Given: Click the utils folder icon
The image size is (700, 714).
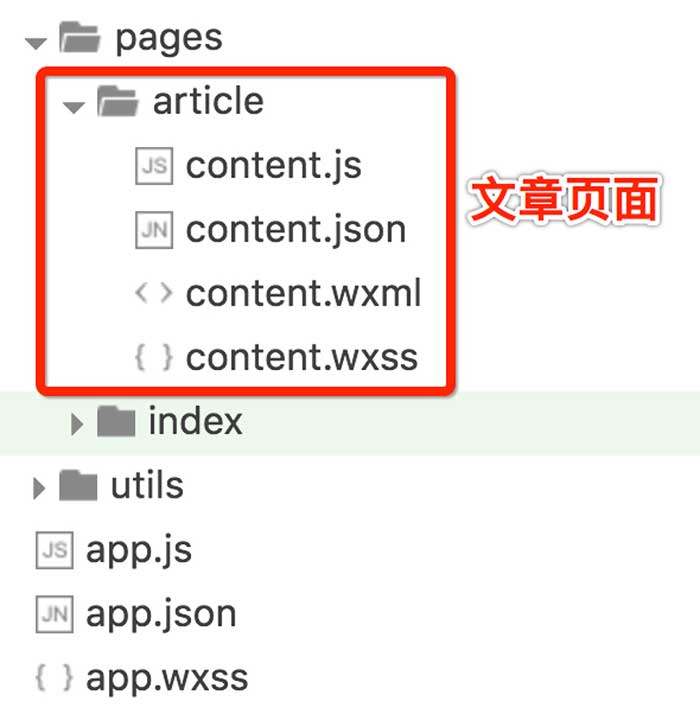Looking at the screenshot, I should (78, 485).
